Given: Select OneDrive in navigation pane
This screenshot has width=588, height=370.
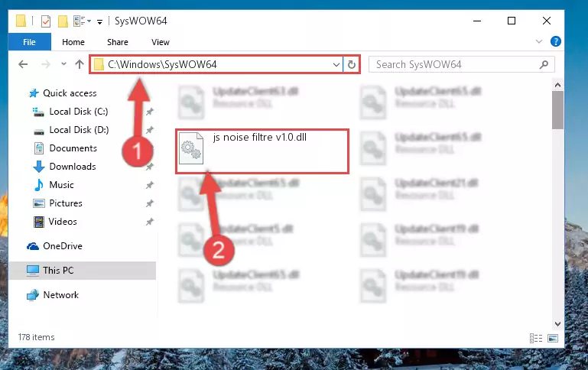Looking at the screenshot, I should click(x=62, y=246).
